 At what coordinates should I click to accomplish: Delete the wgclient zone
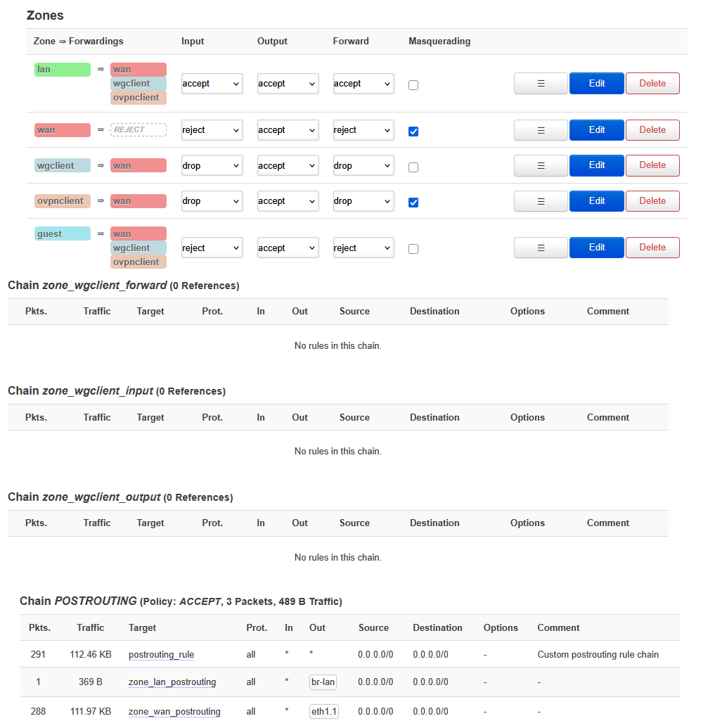pos(652,165)
